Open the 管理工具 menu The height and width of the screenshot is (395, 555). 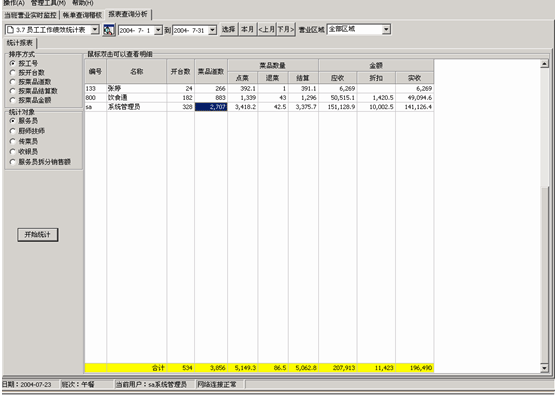[48, 3]
